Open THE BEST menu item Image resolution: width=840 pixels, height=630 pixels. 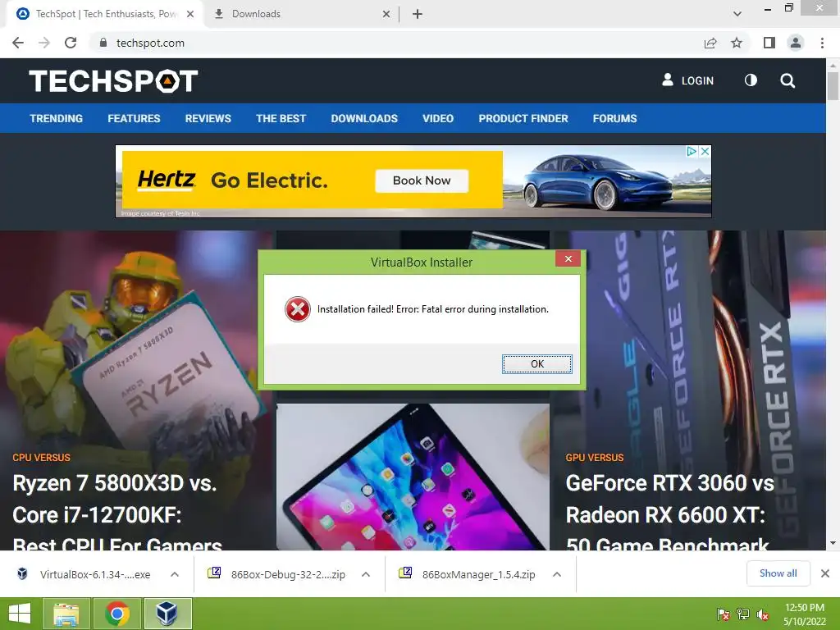point(281,118)
